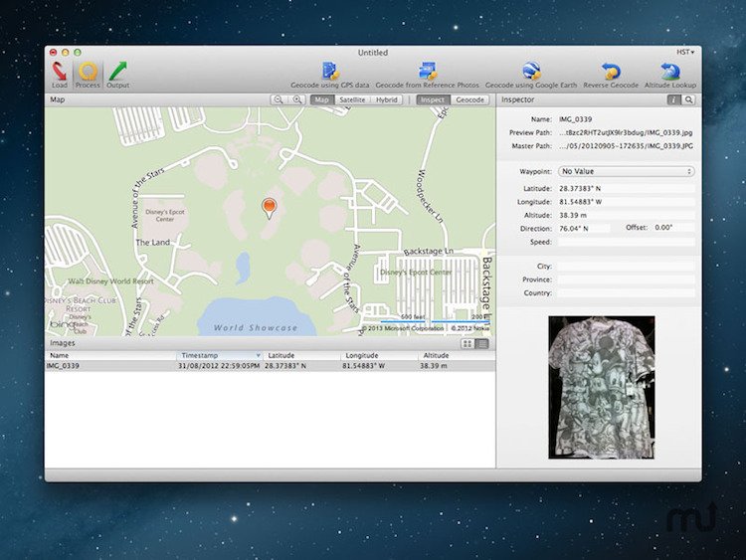Open the Inspector search tab
Image resolution: width=746 pixels, height=560 pixels.
pos(688,99)
